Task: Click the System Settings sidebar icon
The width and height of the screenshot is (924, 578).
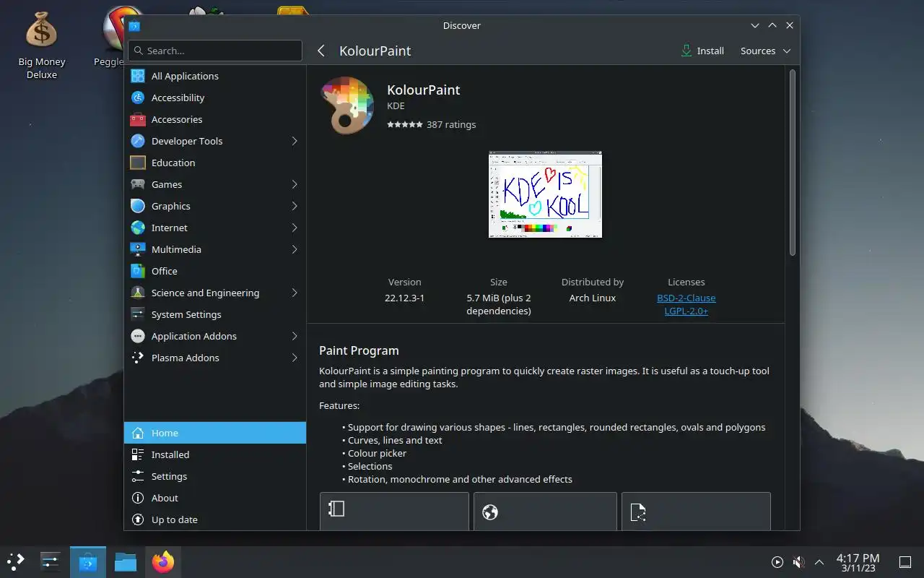Action: [138, 314]
